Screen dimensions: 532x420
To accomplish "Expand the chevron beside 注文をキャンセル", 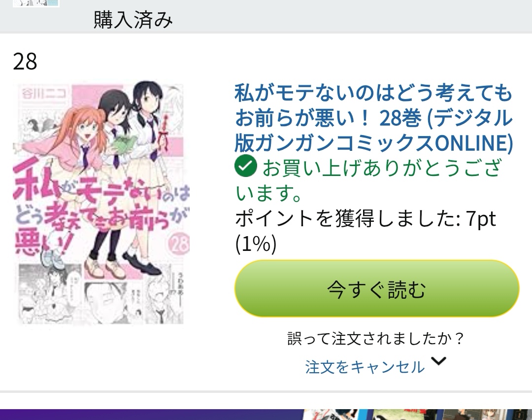I will 439,361.
